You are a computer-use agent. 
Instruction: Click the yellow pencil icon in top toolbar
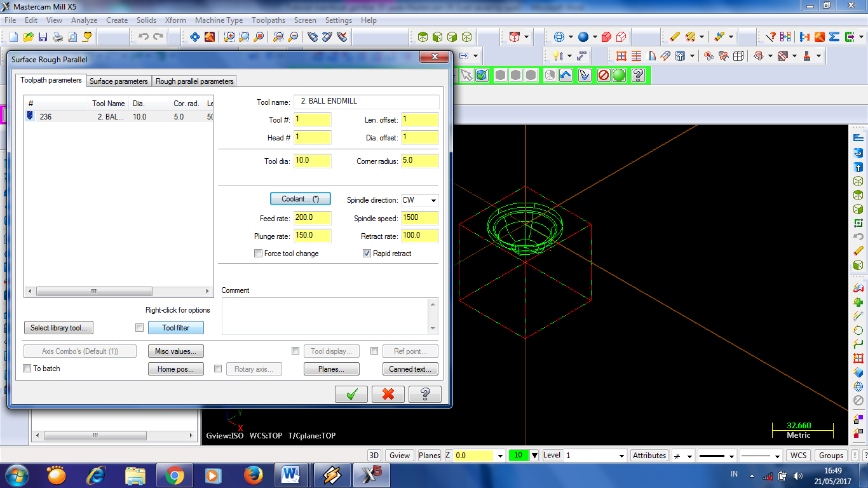tap(675, 37)
